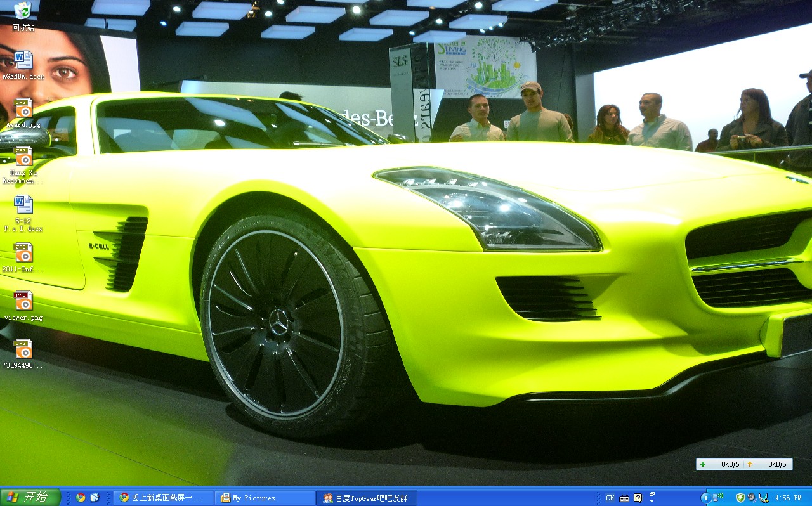Open the language bar keyboard icon
This screenshot has height=506, width=812.
[x=624, y=498]
